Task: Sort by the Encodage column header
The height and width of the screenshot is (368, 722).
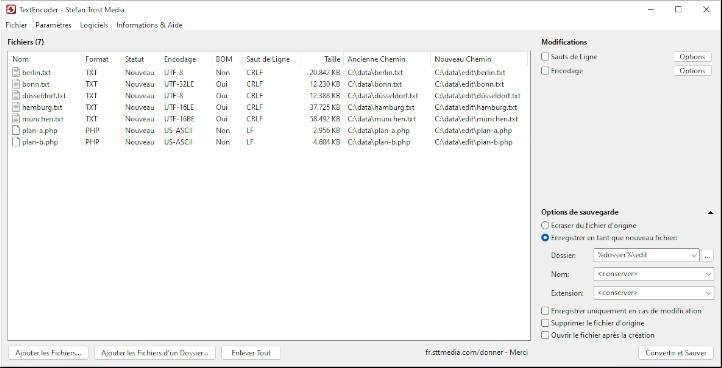Action: [x=186, y=59]
